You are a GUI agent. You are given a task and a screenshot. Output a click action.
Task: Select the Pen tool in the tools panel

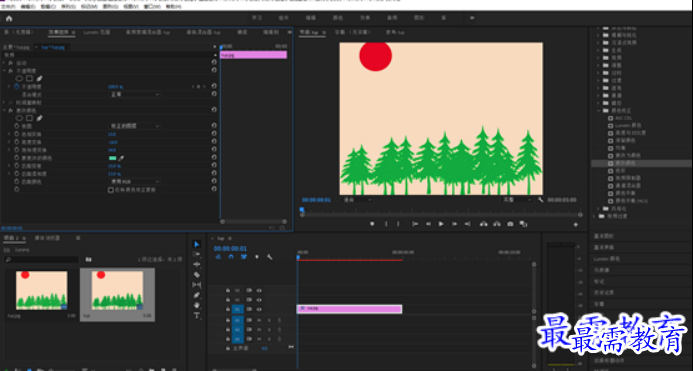[197, 295]
